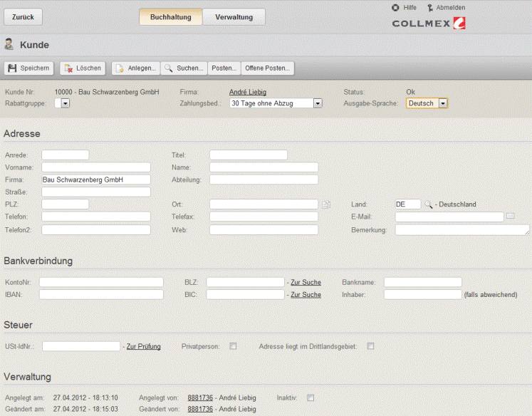The height and width of the screenshot is (416, 532).
Task: Click the E-Mail input field
Action: (449, 217)
